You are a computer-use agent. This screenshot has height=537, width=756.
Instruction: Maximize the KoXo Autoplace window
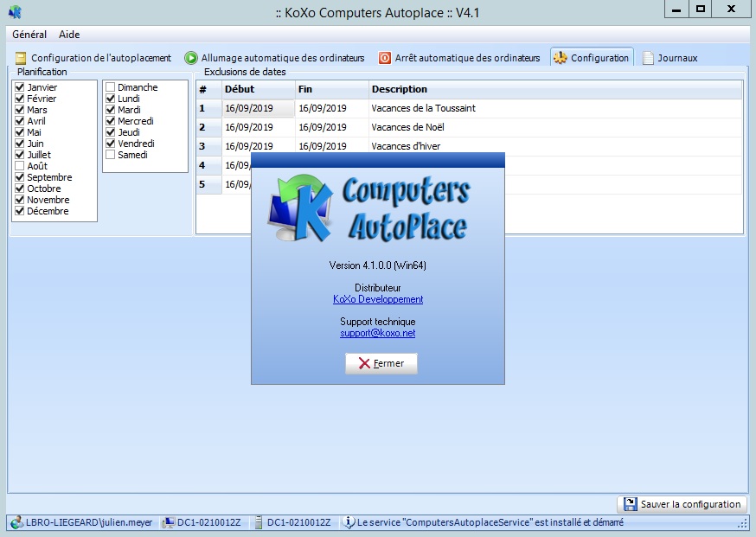[x=701, y=10]
